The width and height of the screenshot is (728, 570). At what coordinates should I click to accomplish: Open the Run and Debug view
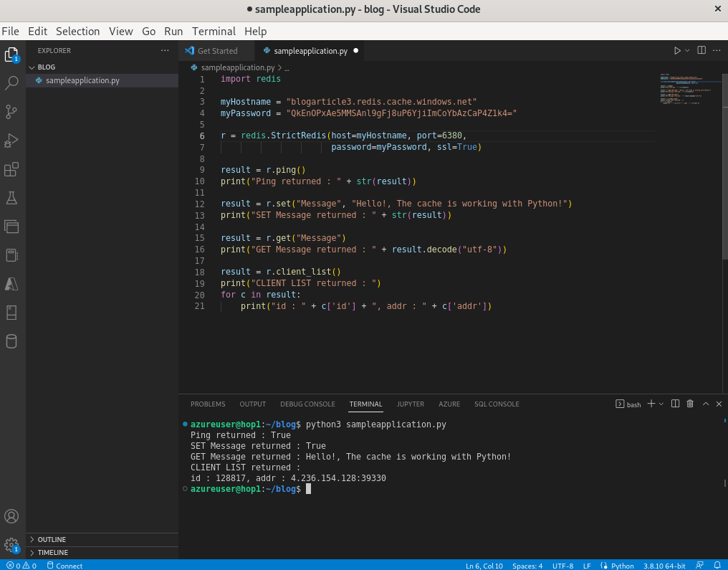(11, 141)
